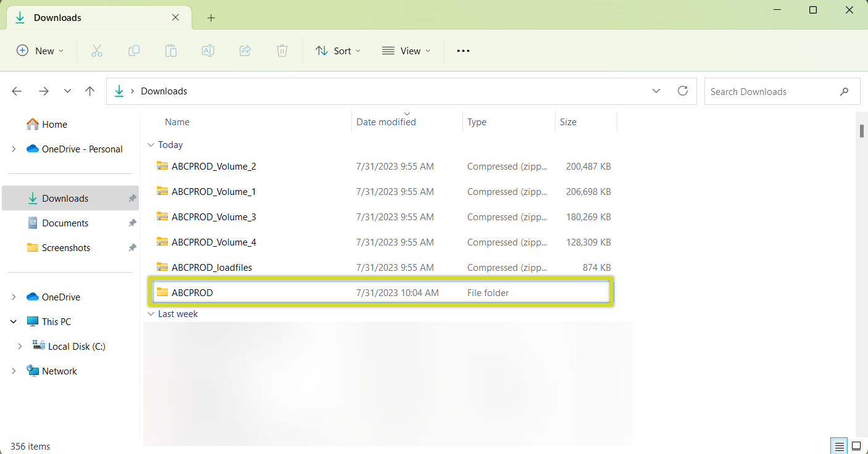Image resolution: width=868 pixels, height=454 pixels.
Task: Click the 874 KB size cell
Action: click(x=597, y=267)
